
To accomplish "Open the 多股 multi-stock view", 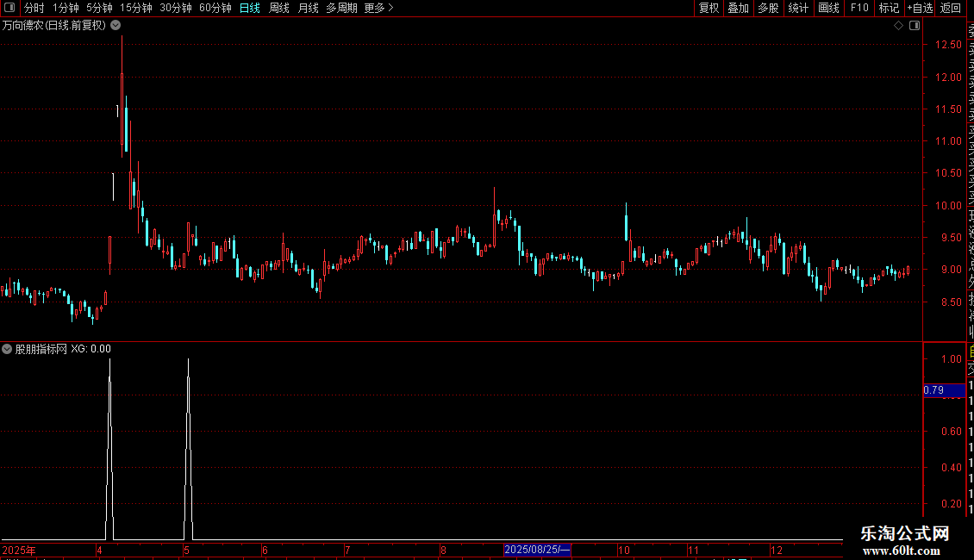I will pos(768,8).
